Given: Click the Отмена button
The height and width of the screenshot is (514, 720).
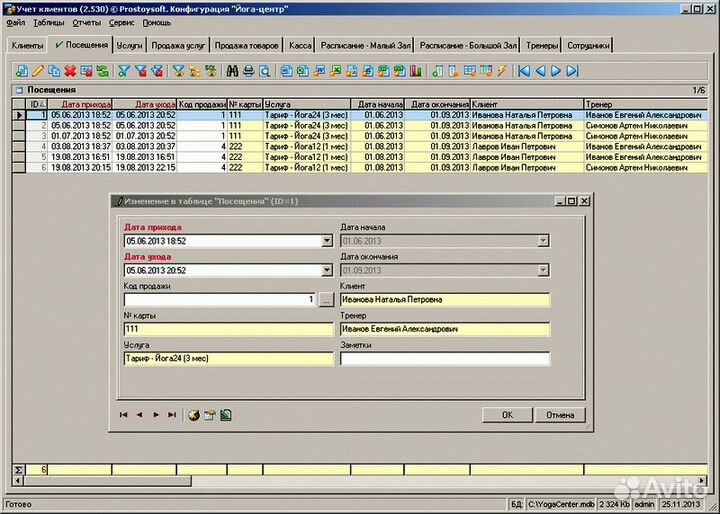Looking at the screenshot, I should coord(559,414).
